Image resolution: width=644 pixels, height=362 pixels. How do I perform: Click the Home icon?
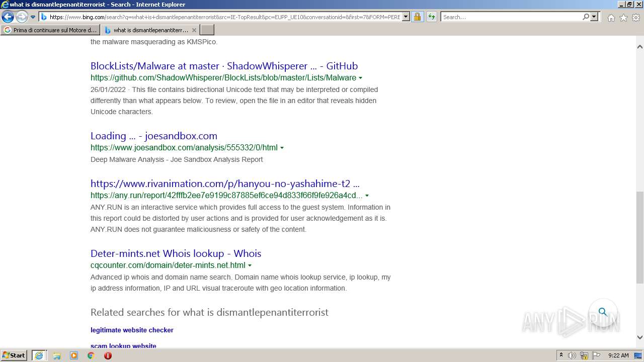tap(611, 18)
